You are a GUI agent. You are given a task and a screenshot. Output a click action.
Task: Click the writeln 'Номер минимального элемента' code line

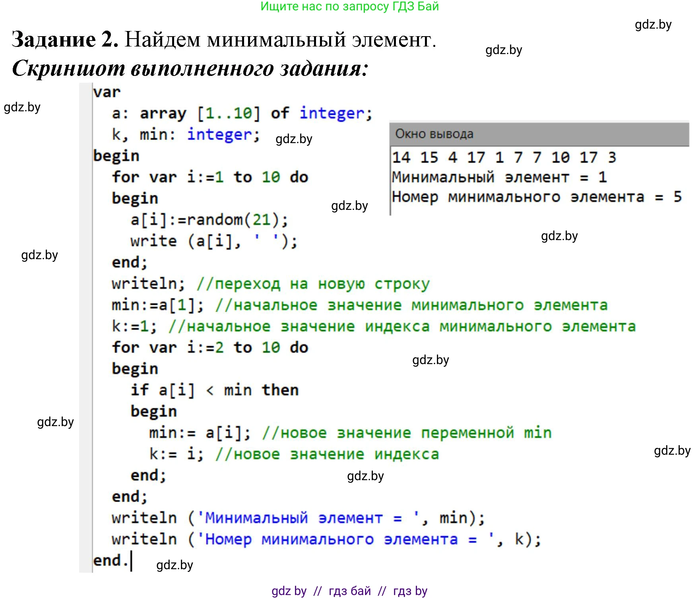(326, 539)
